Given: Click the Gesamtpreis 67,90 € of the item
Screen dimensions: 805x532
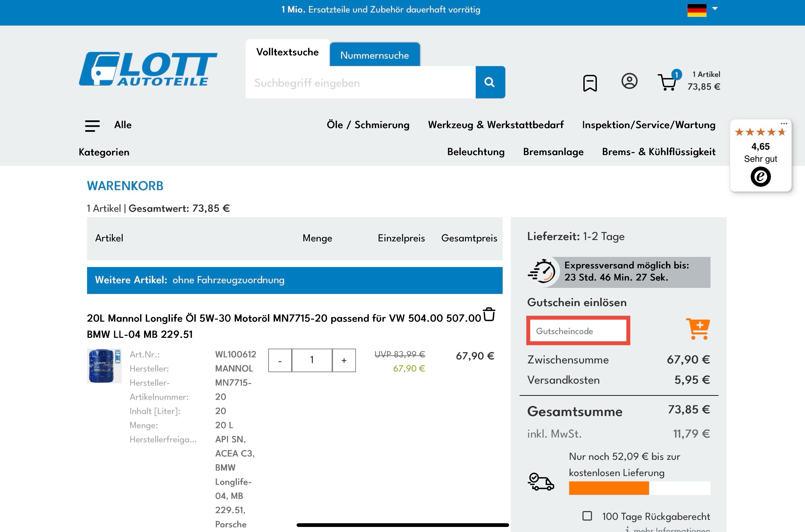Looking at the screenshot, I should pos(475,356).
